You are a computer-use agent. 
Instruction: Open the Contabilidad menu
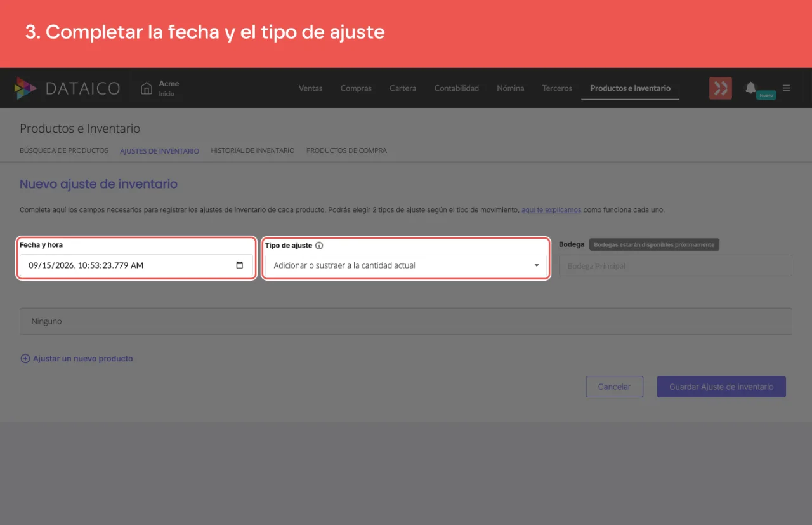[457, 88]
